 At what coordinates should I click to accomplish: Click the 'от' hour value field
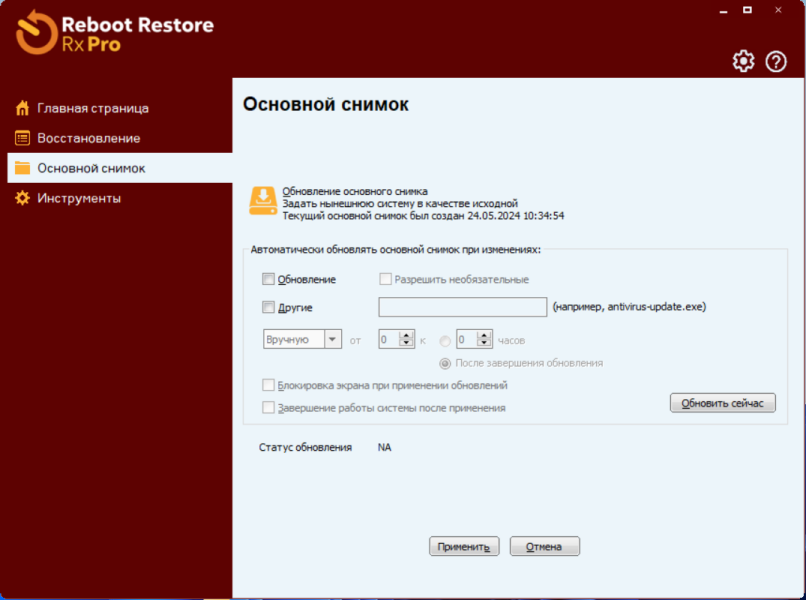(389, 339)
